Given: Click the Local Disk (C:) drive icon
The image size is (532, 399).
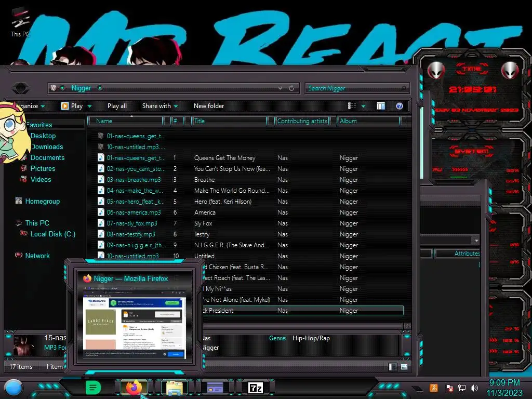Looking at the screenshot, I should [x=24, y=233].
